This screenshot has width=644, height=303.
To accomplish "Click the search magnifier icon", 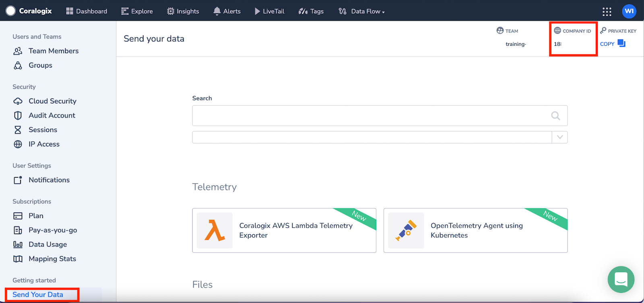I will coord(555,116).
